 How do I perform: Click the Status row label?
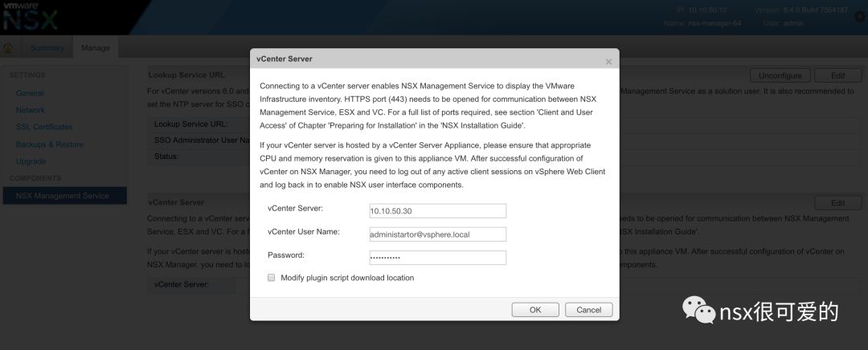[x=166, y=157]
